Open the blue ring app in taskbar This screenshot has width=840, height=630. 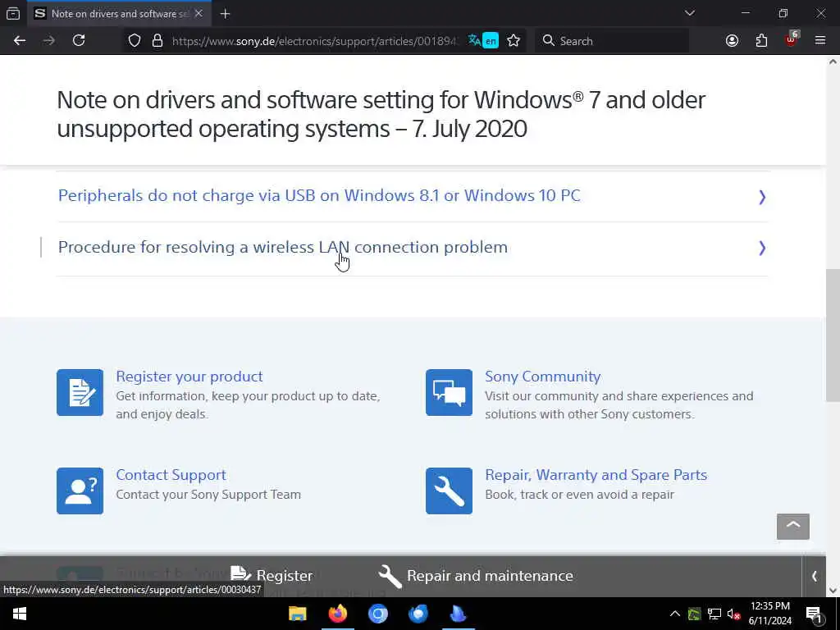pos(377,614)
